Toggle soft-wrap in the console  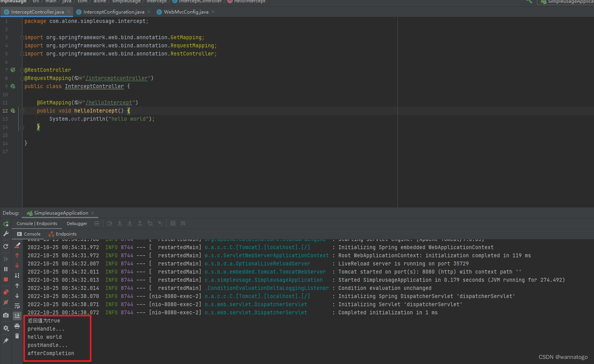17,306
